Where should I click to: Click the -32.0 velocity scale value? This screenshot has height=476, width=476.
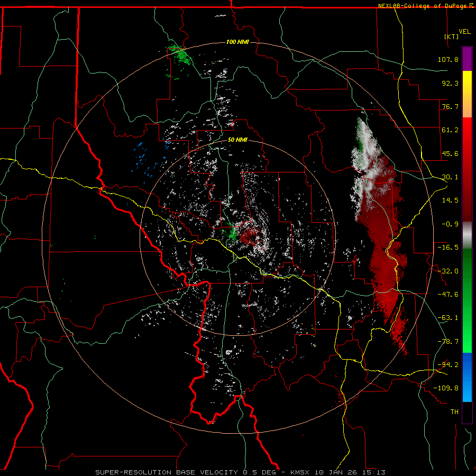pos(448,271)
